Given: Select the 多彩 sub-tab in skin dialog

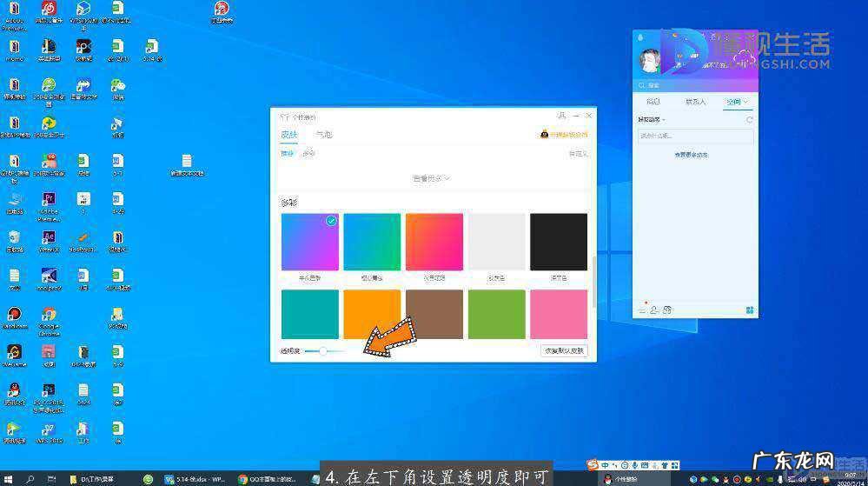Looking at the screenshot, I should tap(308, 153).
